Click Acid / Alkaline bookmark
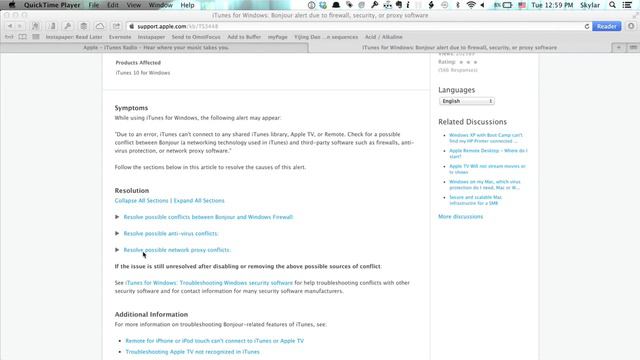The height and width of the screenshot is (360, 640). (384, 37)
